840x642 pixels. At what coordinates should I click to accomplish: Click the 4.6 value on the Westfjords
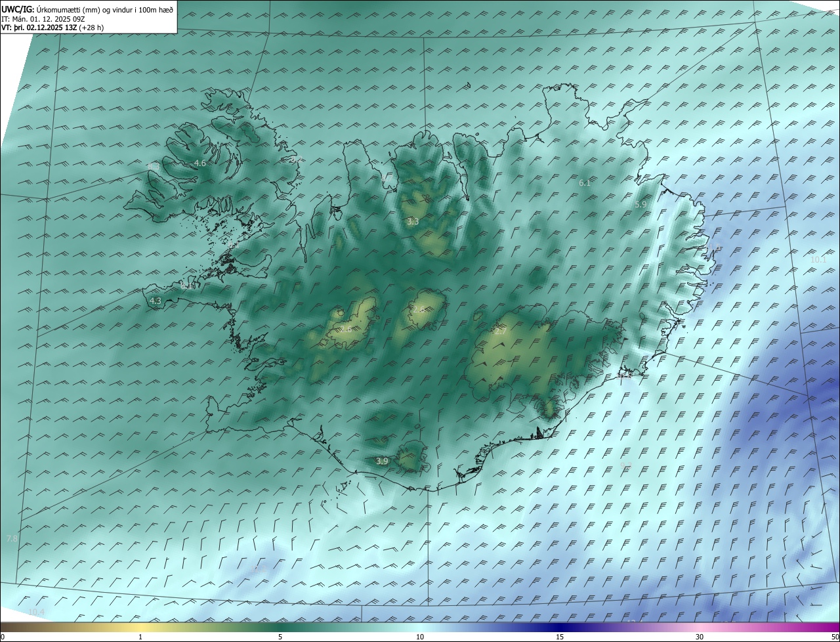[x=200, y=163]
